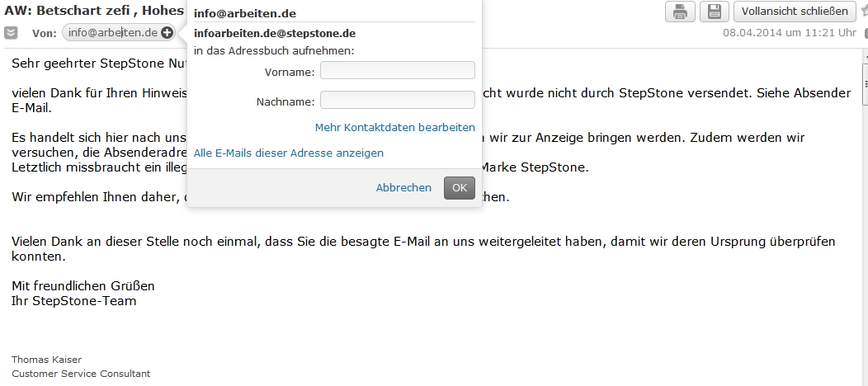Show Alle E-Mails dieser Adresse anzeigen
868x386 pixels.
click(288, 153)
